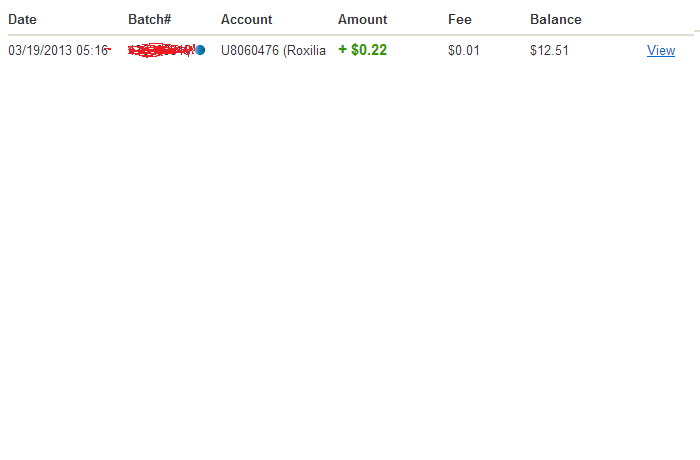Select the Fee column header
The image size is (700, 460).
460,19
